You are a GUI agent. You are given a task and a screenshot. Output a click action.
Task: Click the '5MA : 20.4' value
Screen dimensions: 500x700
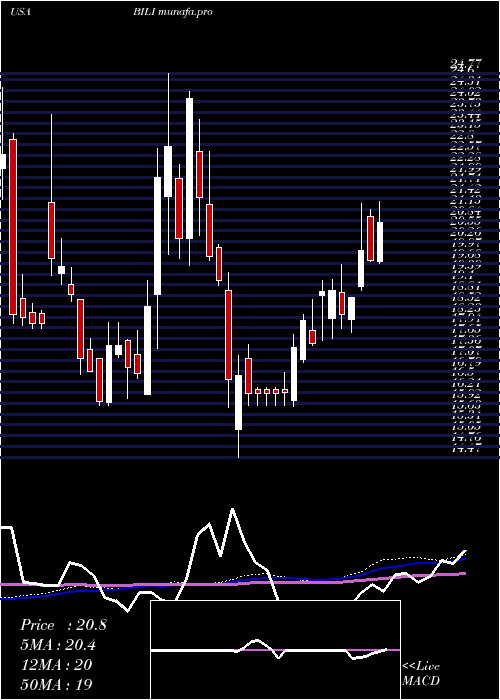pyautogui.click(x=58, y=645)
